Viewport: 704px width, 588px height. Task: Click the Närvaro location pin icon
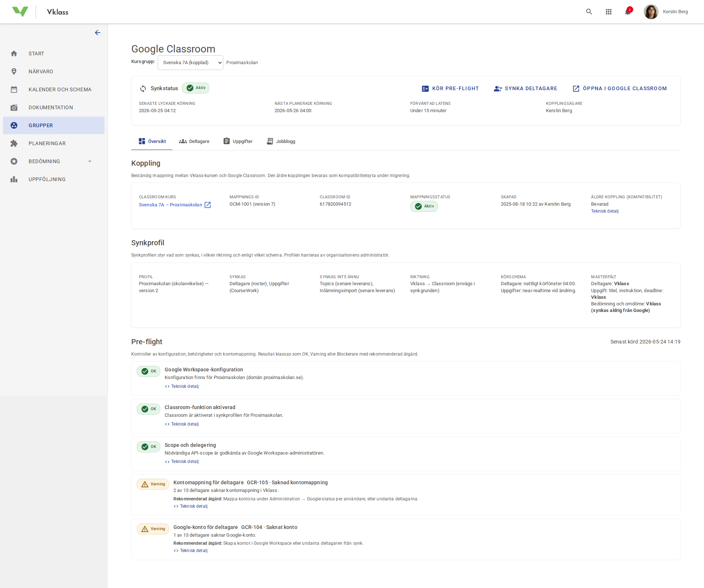click(x=14, y=71)
